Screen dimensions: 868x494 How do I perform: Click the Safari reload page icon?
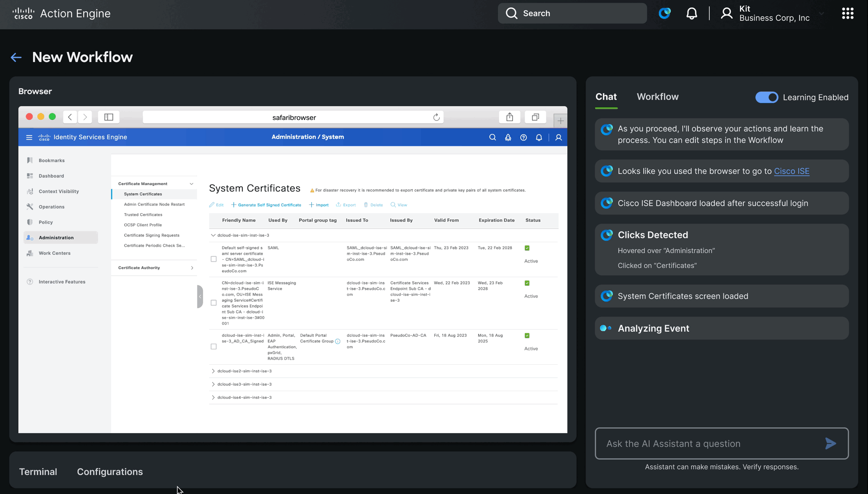(436, 117)
